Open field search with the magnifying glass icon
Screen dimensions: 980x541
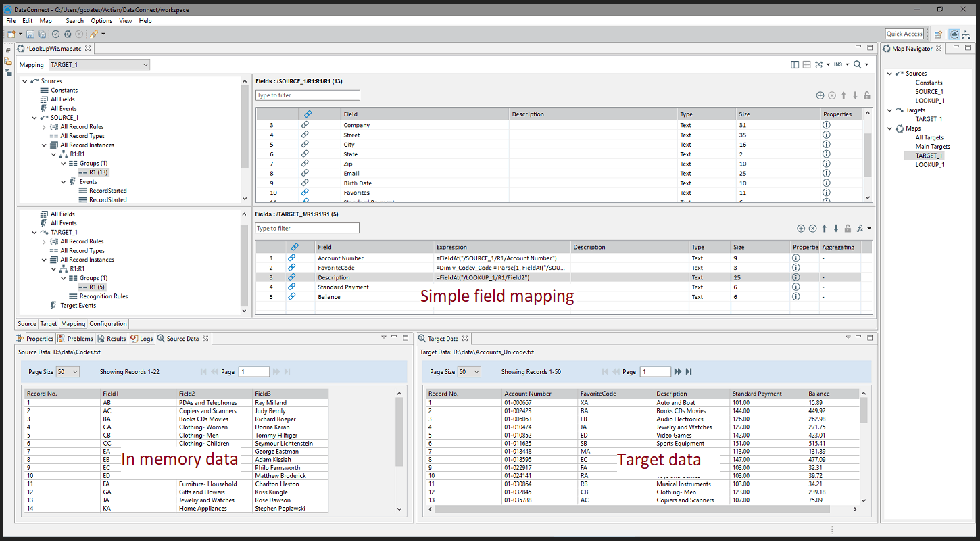click(x=858, y=64)
